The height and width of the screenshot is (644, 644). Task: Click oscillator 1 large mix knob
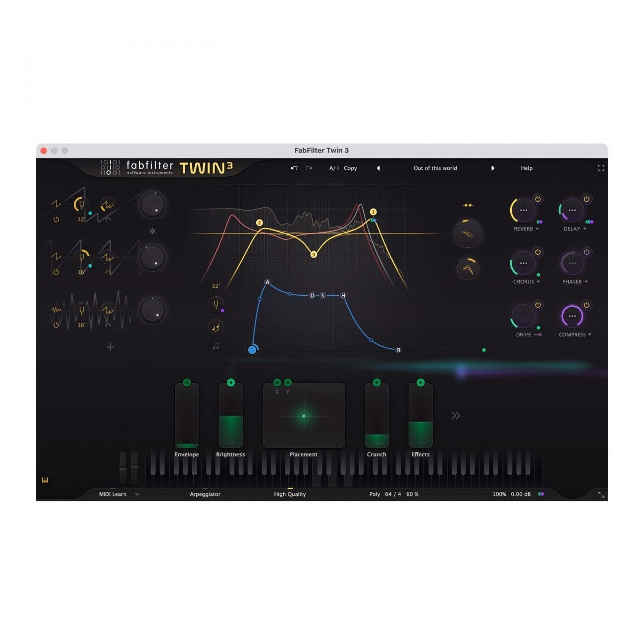point(152,205)
